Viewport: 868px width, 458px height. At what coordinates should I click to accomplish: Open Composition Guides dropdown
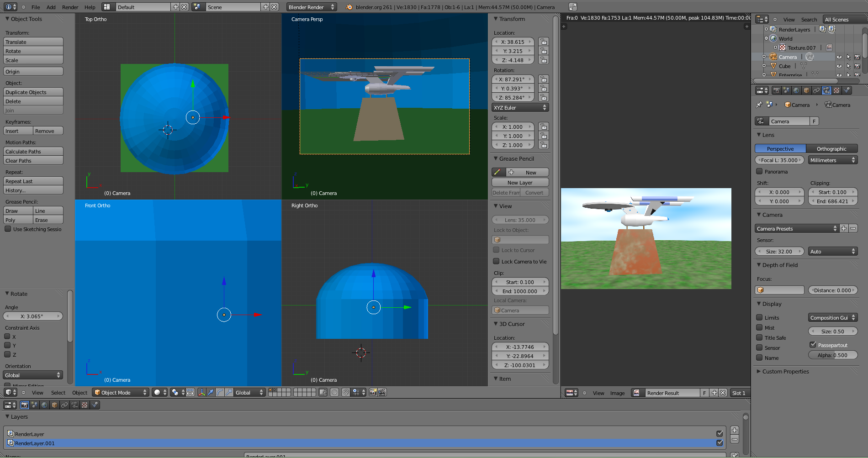pos(833,317)
